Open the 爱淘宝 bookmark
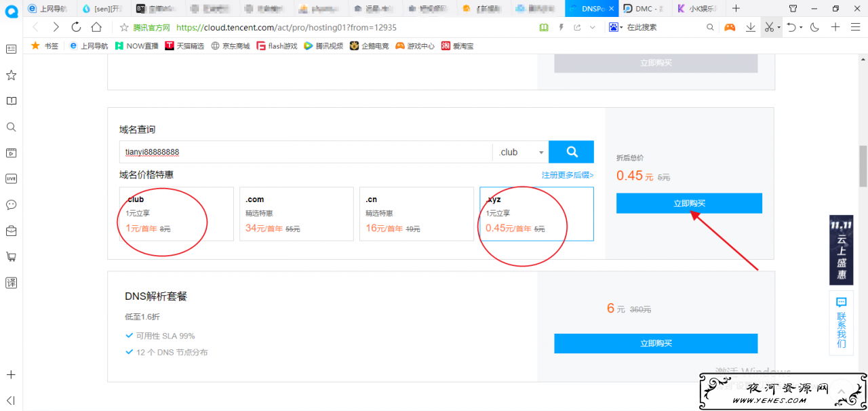 pyautogui.click(x=458, y=46)
